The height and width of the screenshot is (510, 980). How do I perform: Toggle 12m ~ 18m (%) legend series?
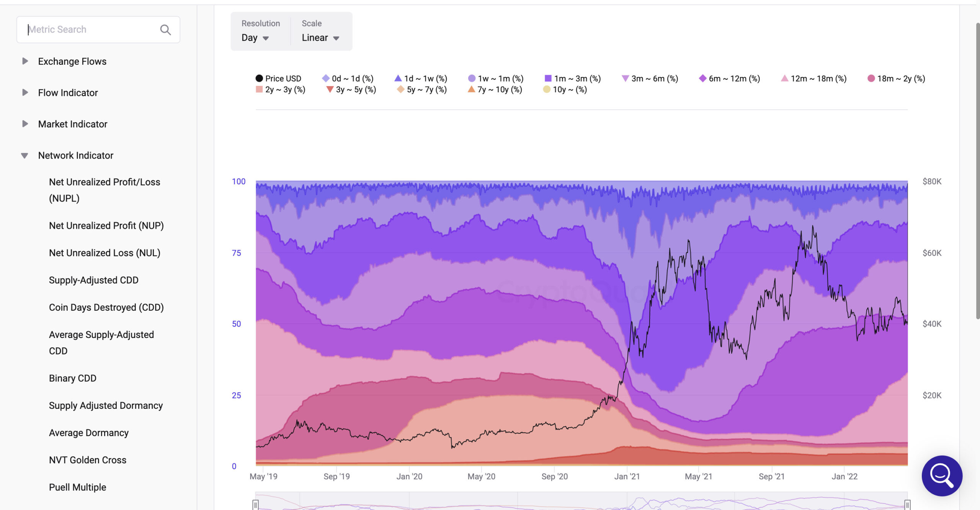[813, 78]
